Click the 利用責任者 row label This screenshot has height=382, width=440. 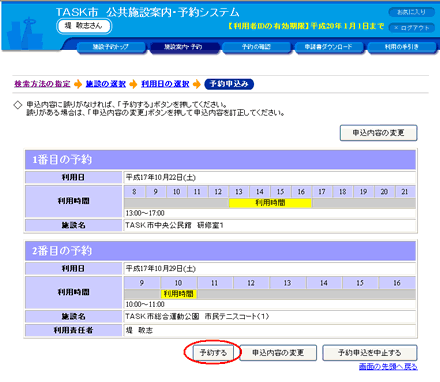tap(73, 330)
